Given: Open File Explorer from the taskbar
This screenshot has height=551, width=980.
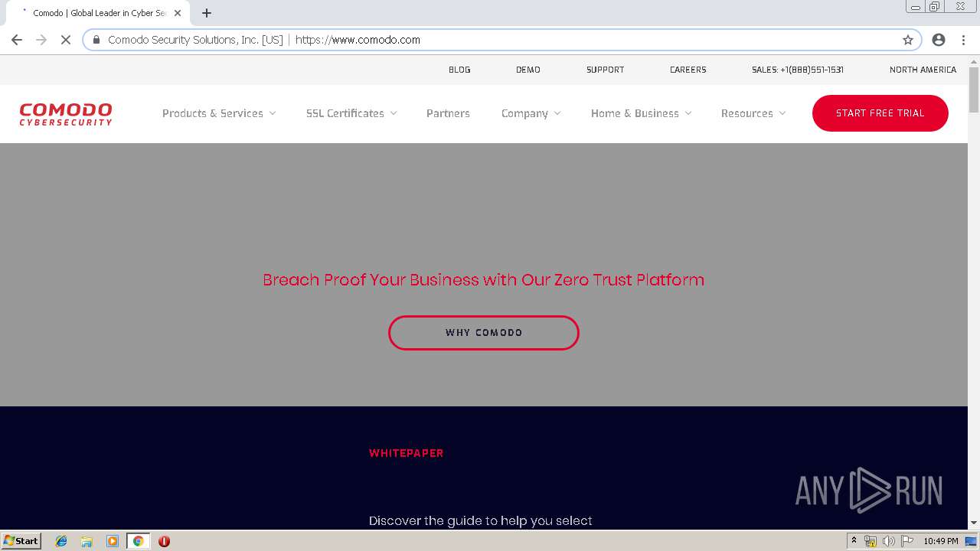Looking at the screenshot, I should 87,541.
